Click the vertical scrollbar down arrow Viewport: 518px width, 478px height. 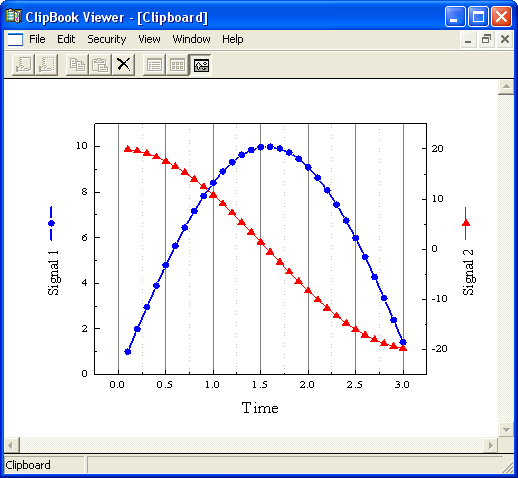(x=506, y=429)
